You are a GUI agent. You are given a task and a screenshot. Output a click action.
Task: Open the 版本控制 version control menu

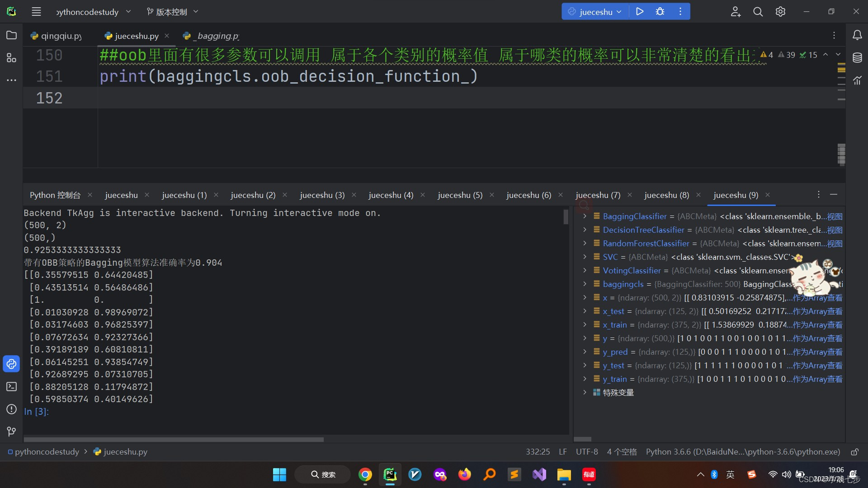coord(172,12)
